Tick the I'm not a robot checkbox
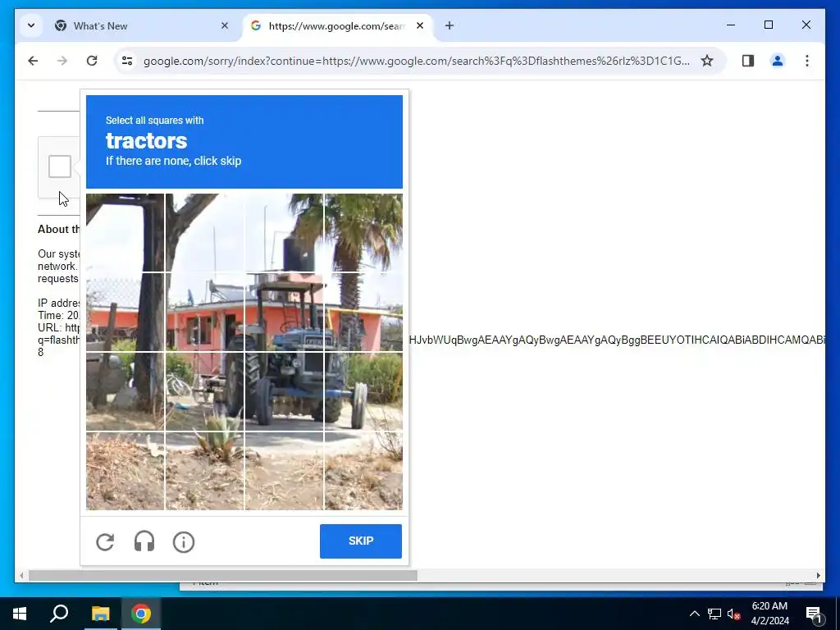This screenshot has width=840, height=630. click(59, 167)
